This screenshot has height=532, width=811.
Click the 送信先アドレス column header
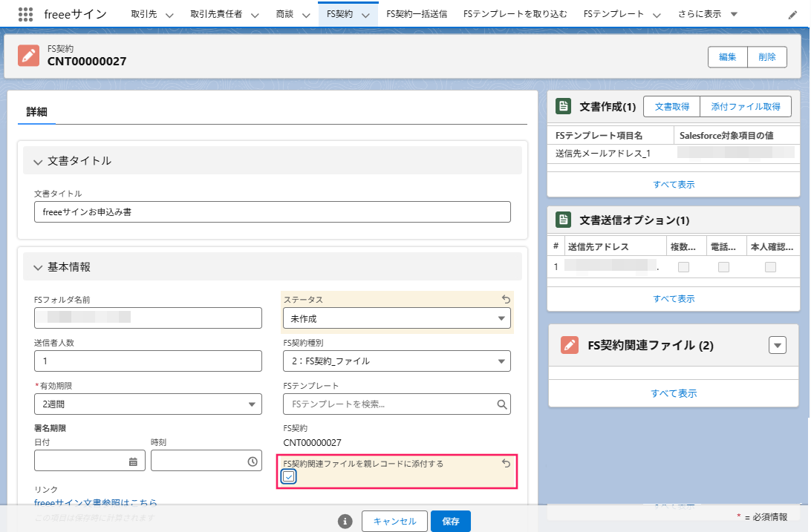[x=598, y=247]
